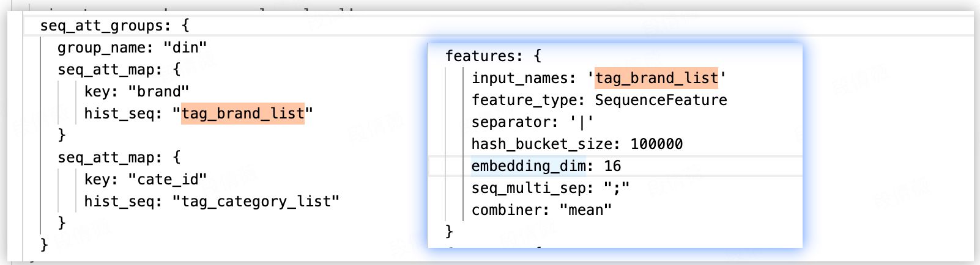Click the embedding_dim value 16

click(x=612, y=166)
